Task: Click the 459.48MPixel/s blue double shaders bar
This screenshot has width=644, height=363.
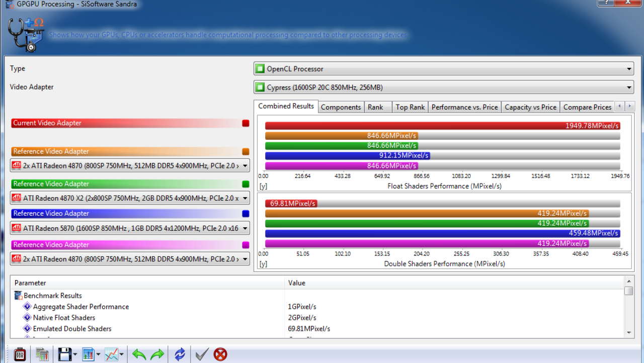Action: (442, 233)
